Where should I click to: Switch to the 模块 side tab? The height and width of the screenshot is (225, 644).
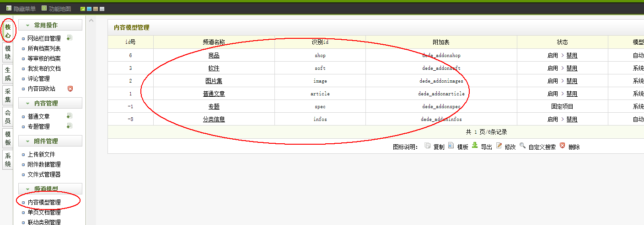click(8, 52)
